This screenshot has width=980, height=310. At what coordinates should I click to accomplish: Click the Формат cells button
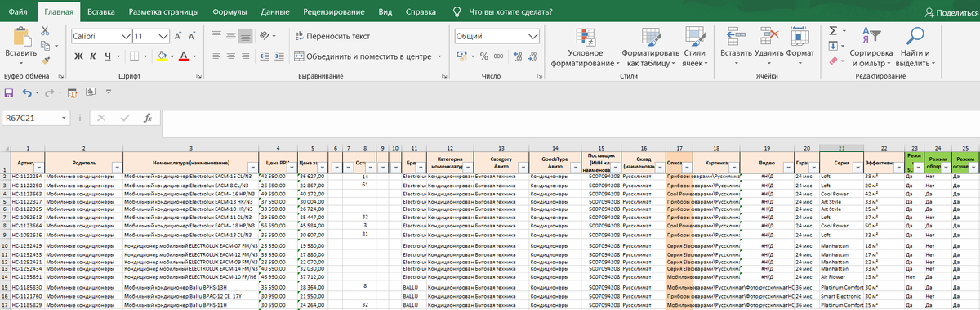point(801,47)
